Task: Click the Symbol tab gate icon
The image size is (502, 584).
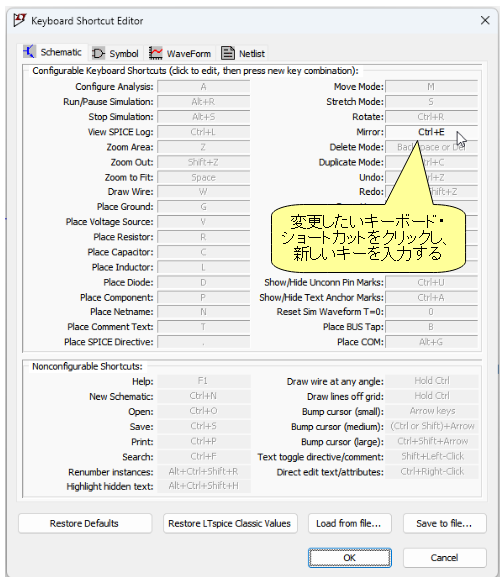Action: 99,53
